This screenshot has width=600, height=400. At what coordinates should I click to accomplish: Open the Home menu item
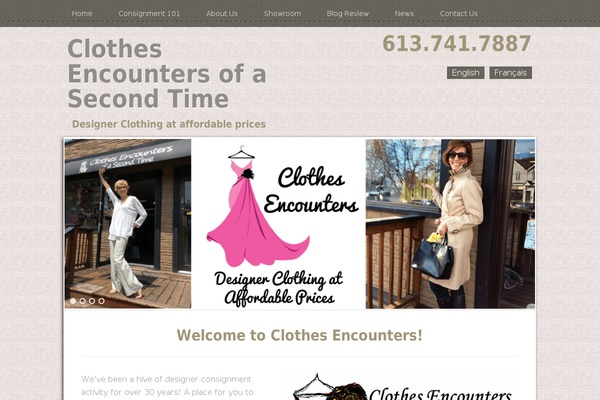pyautogui.click(x=82, y=13)
